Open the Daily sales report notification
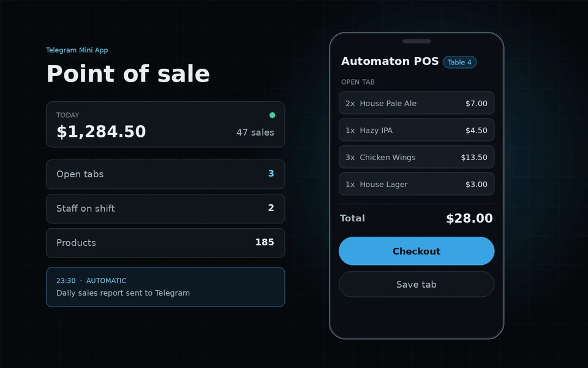Screen dimensions: 588x368 [x=165, y=287]
